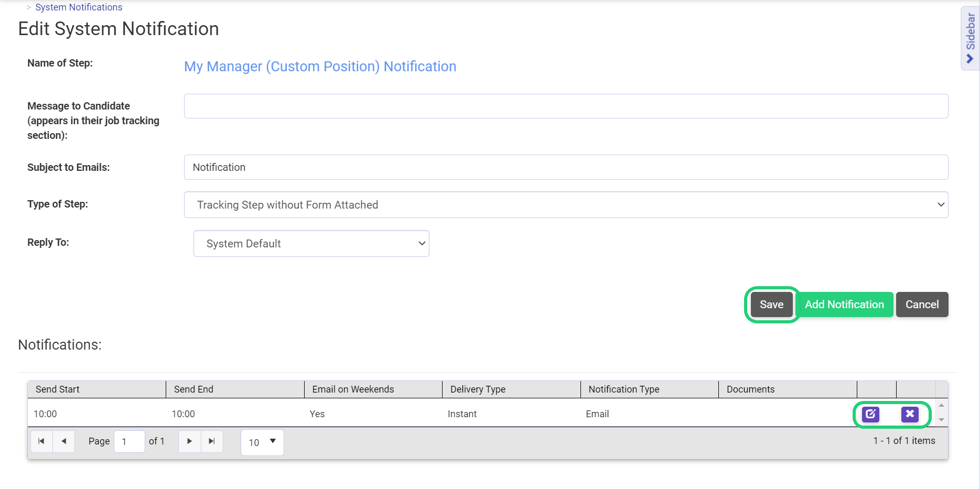This screenshot has height=489, width=980.
Task: Open the System Notifications breadcrumb link
Action: (79, 7)
